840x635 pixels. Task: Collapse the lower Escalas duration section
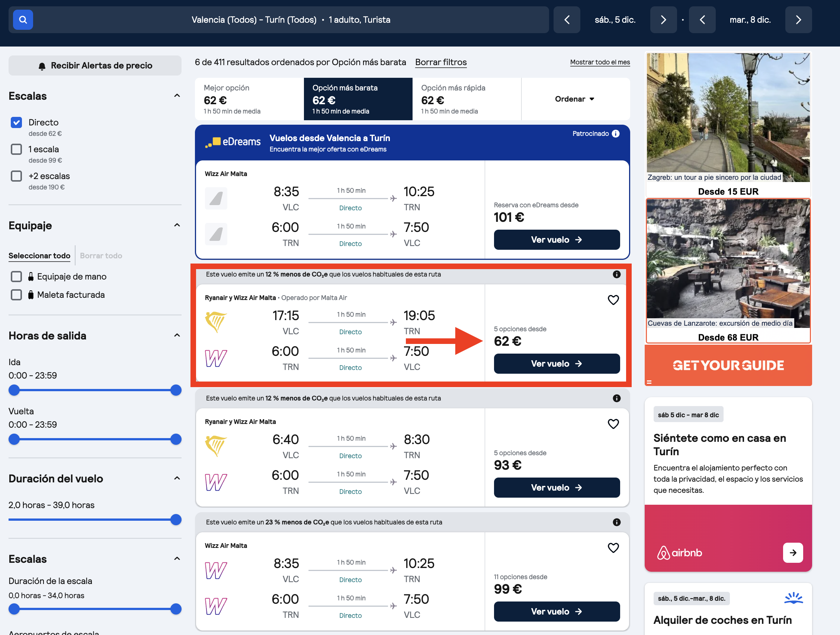[x=177, y=559]
